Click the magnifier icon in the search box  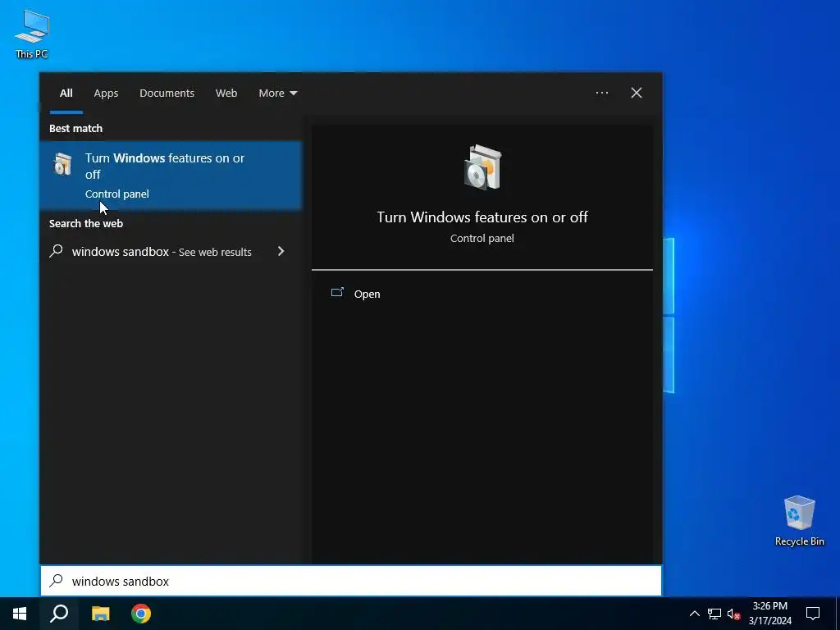(57, 581)
